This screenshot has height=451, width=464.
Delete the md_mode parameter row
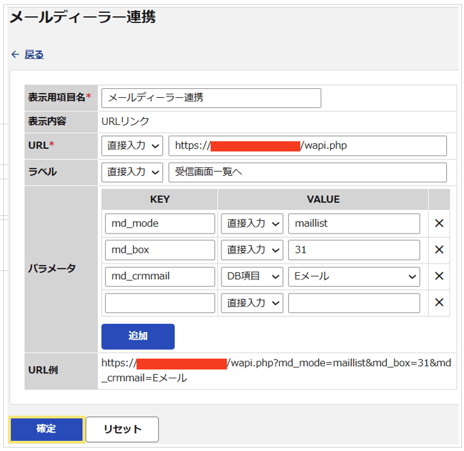pos(439,223)
